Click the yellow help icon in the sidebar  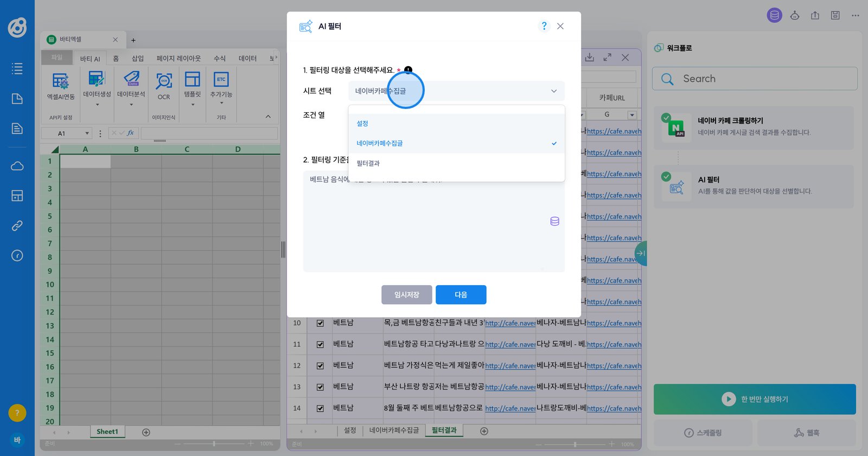tap(17, 413)
